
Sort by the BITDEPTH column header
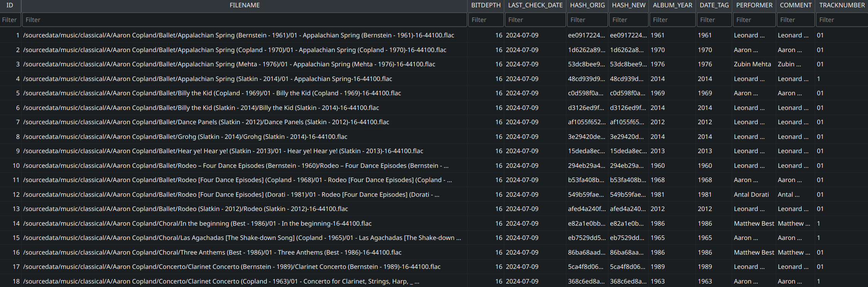pos(486,5)
